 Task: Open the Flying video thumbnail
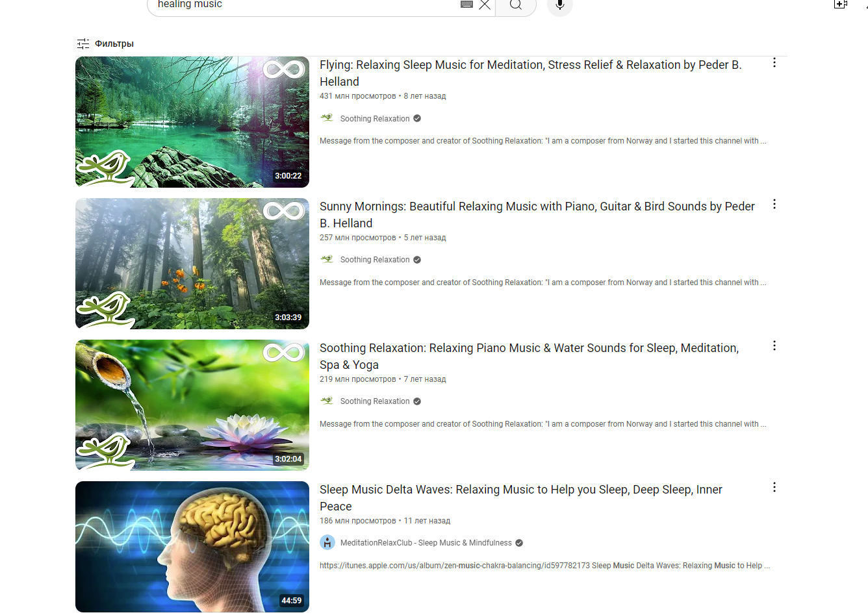tap(192, 122)
